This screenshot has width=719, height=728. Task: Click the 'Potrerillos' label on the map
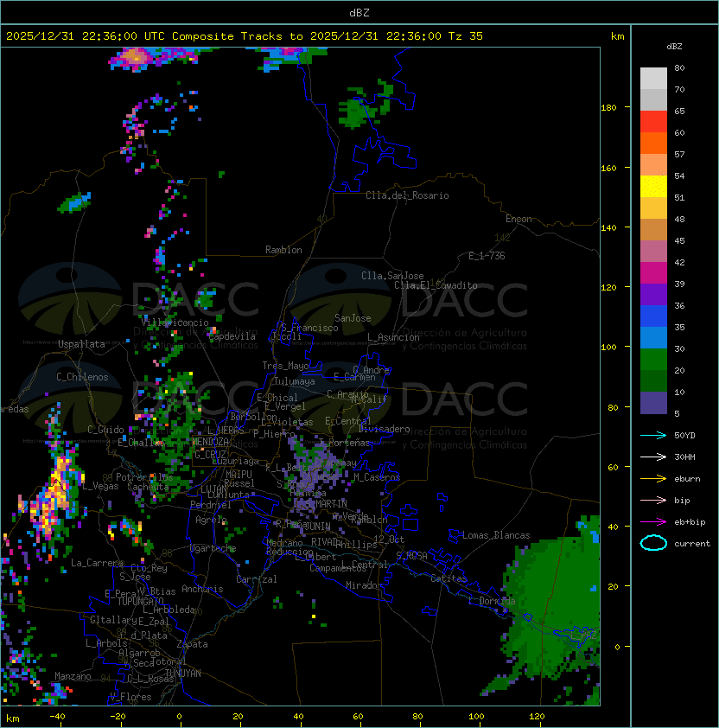pos(144,476)
